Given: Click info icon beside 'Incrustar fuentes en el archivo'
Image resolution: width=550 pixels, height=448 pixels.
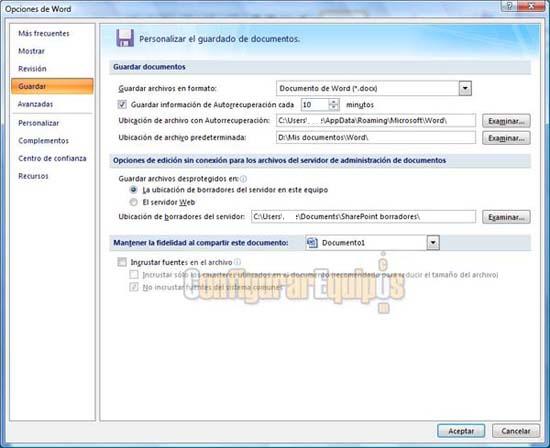Looking at the screenshot, I should click(237, 262).
